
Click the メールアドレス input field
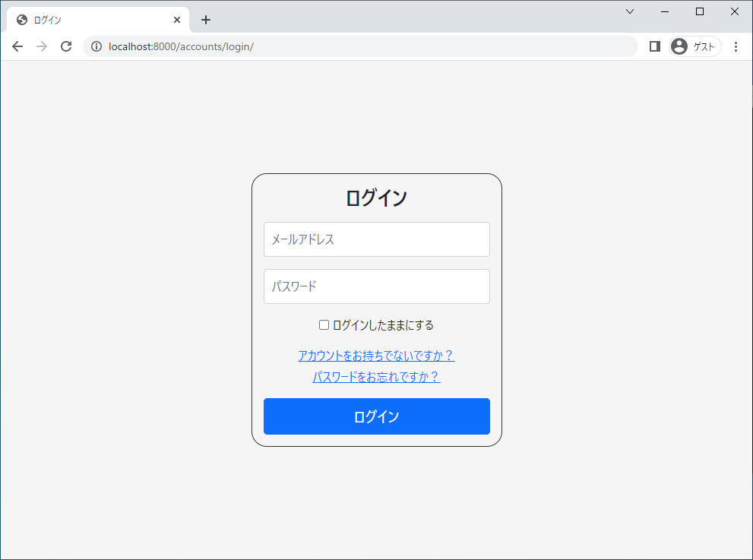(376, 239)
